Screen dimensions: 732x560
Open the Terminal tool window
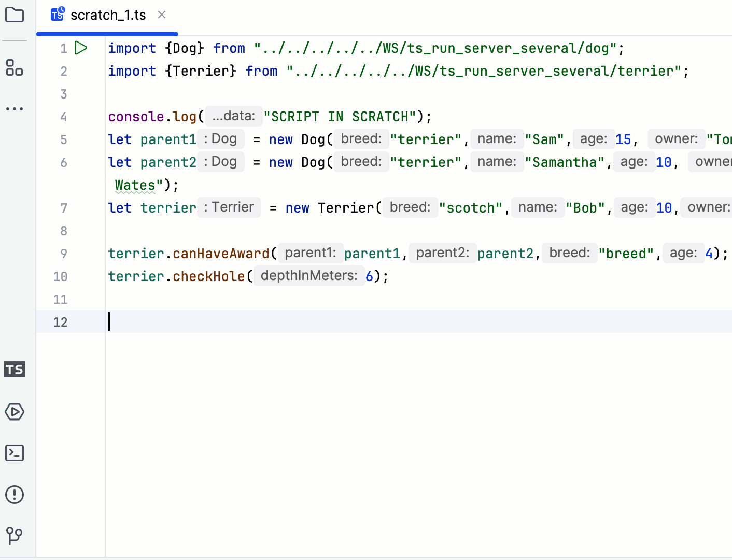pyautogui.click(x=15, y=453)
